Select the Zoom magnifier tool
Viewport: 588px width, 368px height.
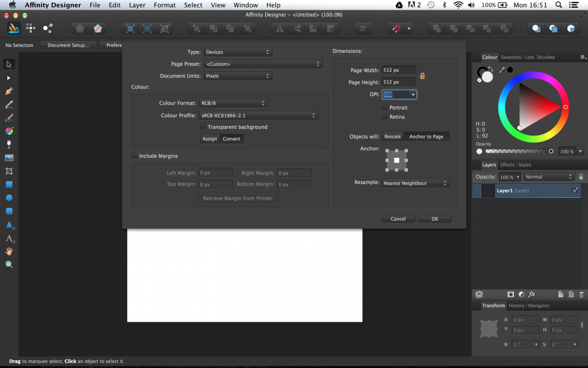click(x=9, y=264)
